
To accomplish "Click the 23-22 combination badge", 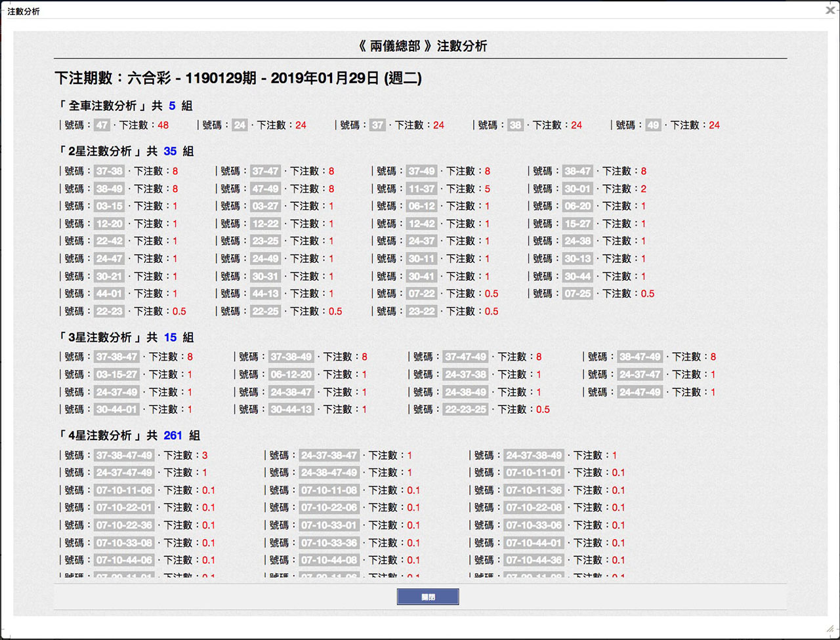I will (x=421, y=311).
